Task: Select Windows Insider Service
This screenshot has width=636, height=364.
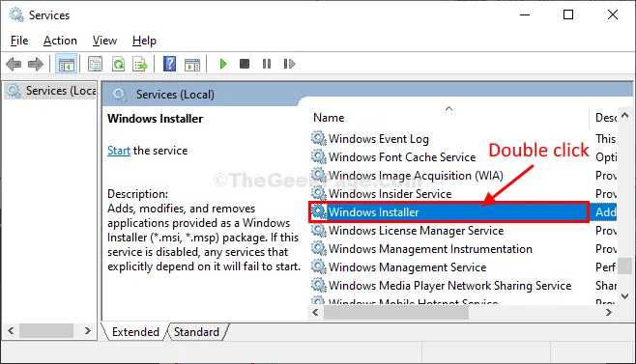Action: pyautogui.click(x=390, y=194)
